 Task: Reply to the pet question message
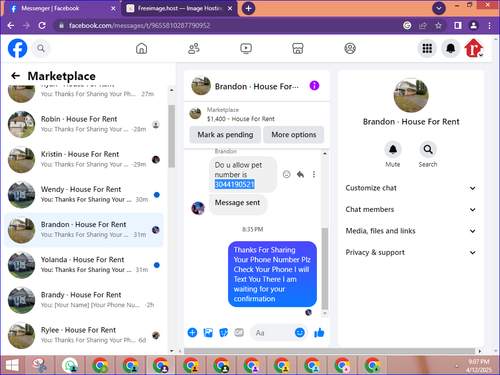point(300,174)
